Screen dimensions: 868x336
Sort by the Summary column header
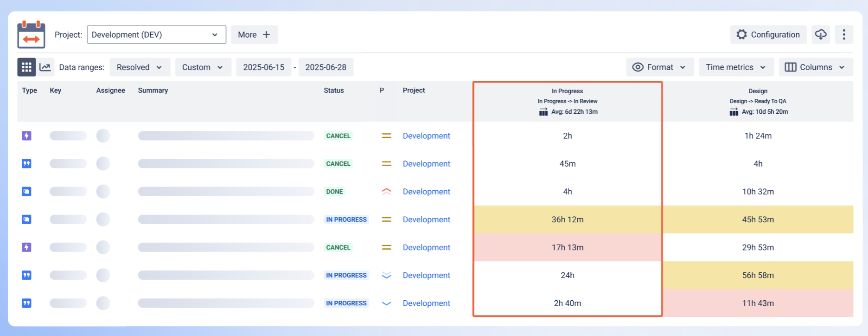[153, 90]
